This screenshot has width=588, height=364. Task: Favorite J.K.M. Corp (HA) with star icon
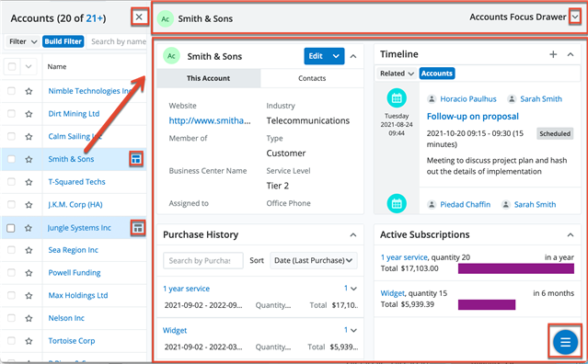point(29,205)
